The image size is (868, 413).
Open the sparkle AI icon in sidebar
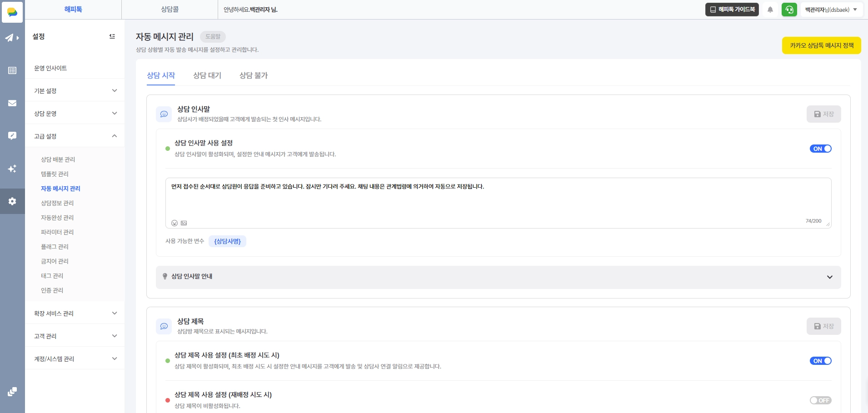[12, 169]
